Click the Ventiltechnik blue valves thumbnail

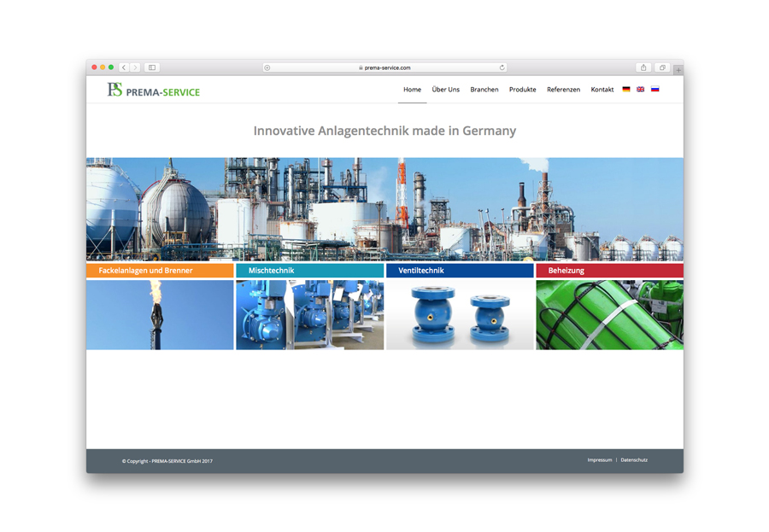click(x=460, y=315)
